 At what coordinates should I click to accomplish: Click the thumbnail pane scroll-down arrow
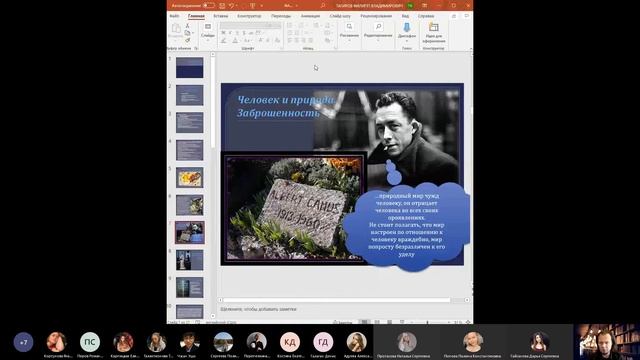pyautogui.click(x=213, y=316)
